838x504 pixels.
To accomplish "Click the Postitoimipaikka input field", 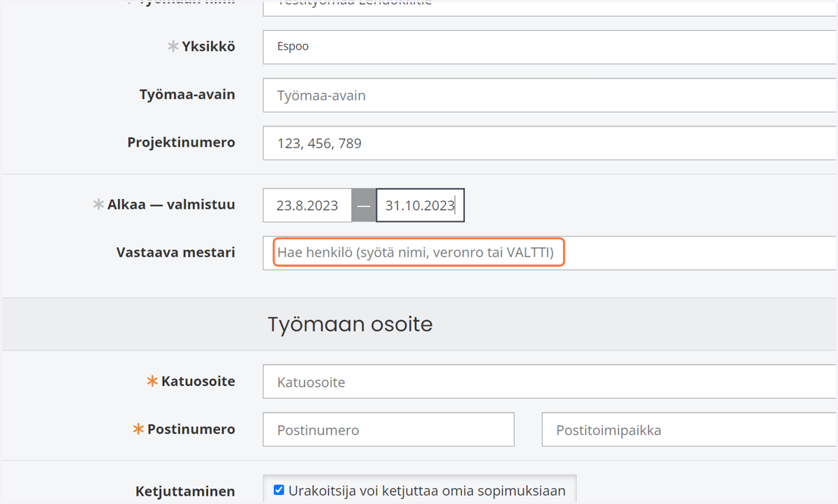I will 689,429.
